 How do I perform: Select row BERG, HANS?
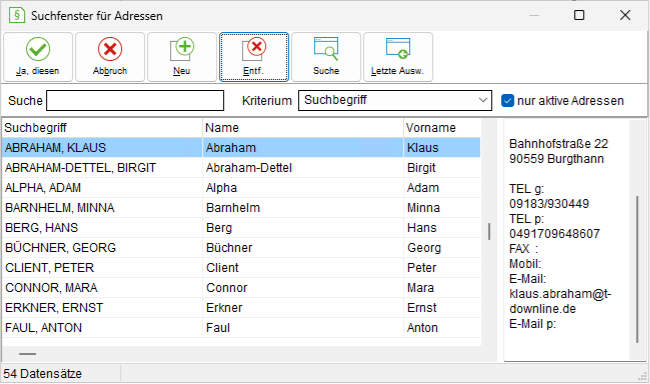click(x=241, y=228)
